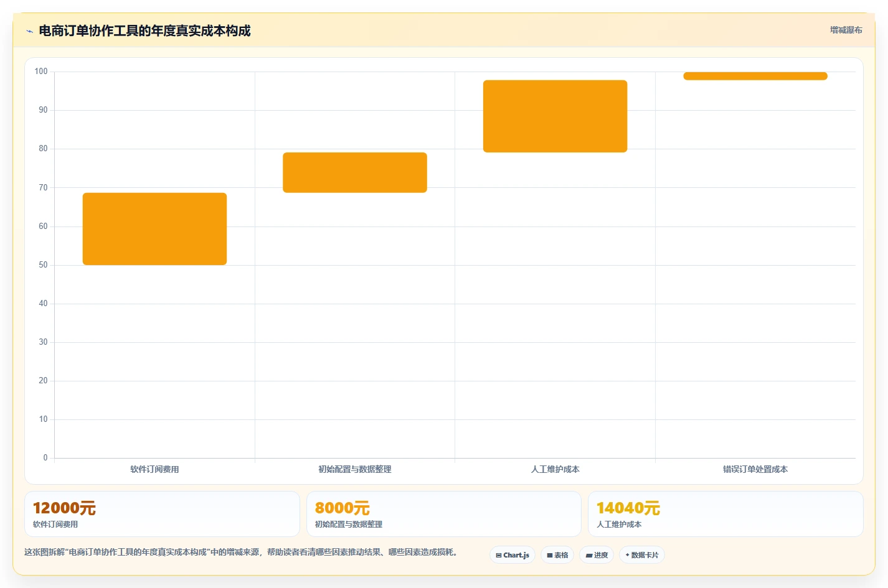Click the y-axis value 50
Image resolution: width=888 pixels, height=588 pixels.
[x=43, y=265]
